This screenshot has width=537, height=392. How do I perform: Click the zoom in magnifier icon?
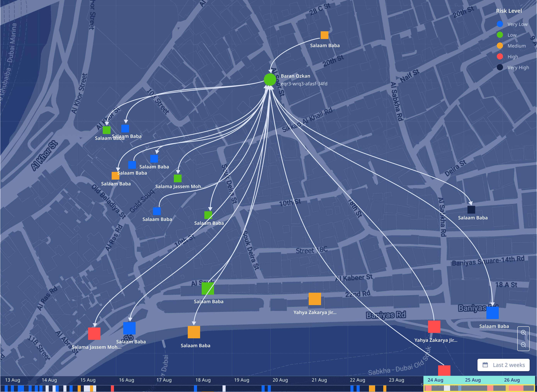pos(523,333)
